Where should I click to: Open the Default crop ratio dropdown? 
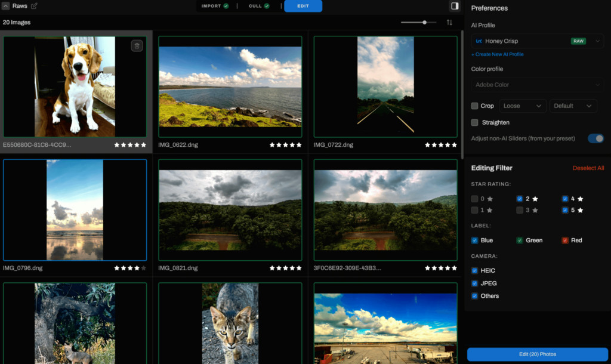[573, 106]
